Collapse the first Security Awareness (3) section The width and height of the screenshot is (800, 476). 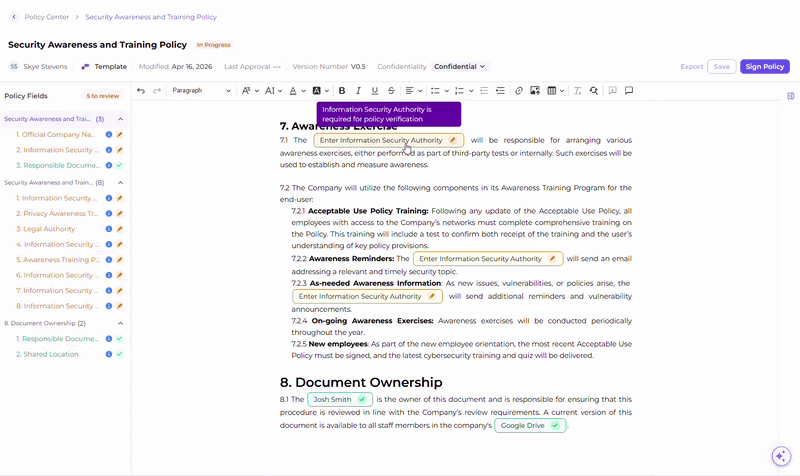coord(120,119)
